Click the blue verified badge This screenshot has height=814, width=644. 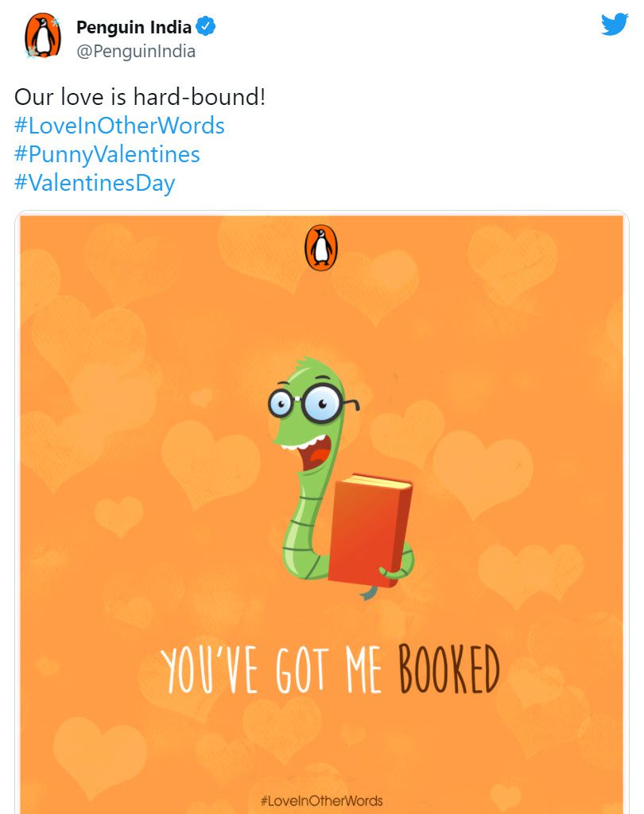point(206,26)
